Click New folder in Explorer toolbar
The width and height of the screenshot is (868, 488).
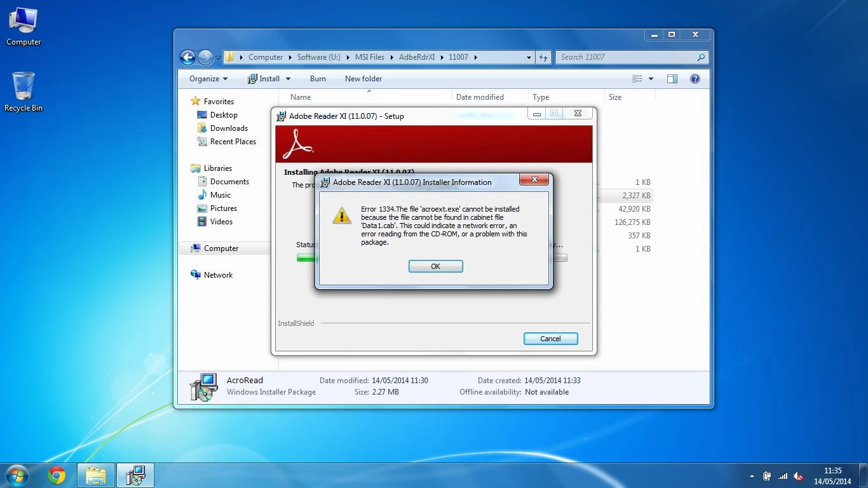click(x=363, y=79)
